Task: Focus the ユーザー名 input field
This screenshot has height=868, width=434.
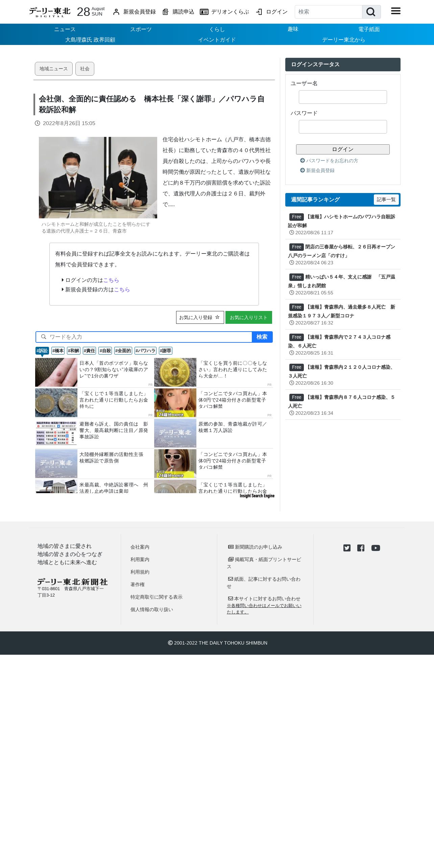Action: point(343,97)
